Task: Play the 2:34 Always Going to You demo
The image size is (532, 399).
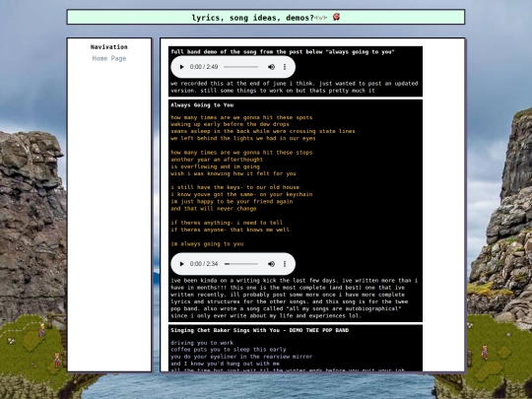Action: click(x=181, y=264)
